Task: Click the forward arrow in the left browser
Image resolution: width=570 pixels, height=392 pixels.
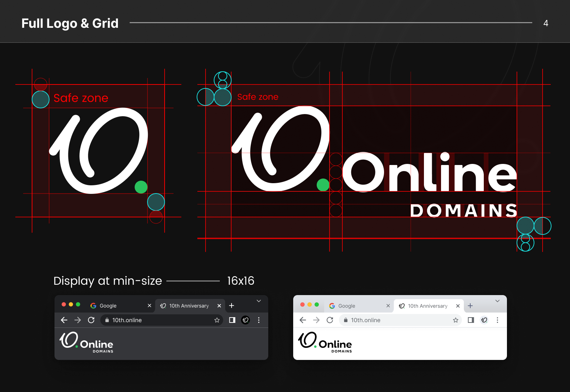Action: pos(78,320)
